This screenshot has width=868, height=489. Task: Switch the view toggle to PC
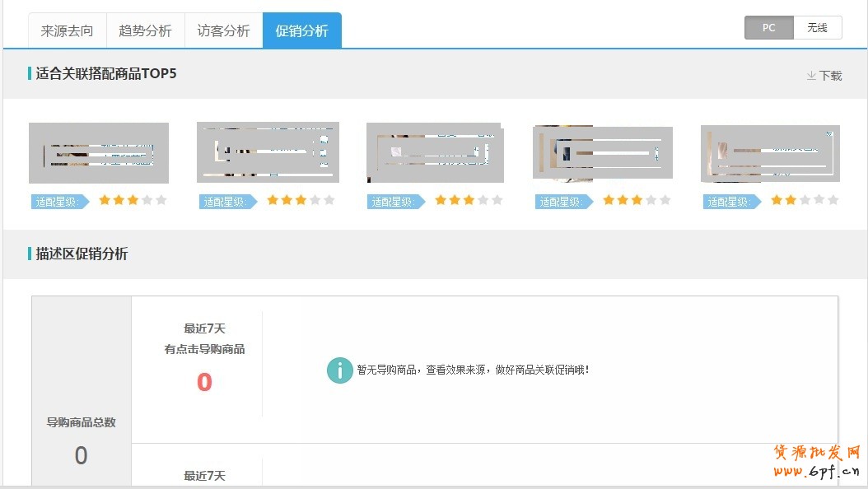click(768, 27)
